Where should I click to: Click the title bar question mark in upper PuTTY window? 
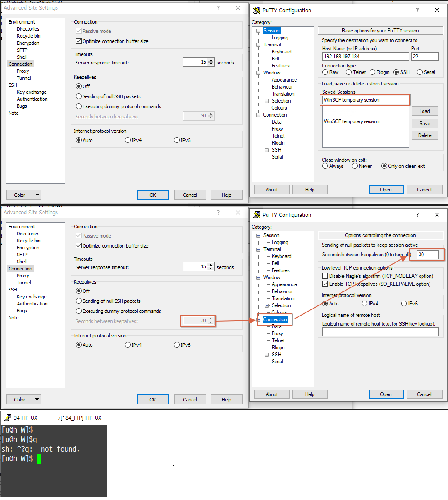pos(417,10)
